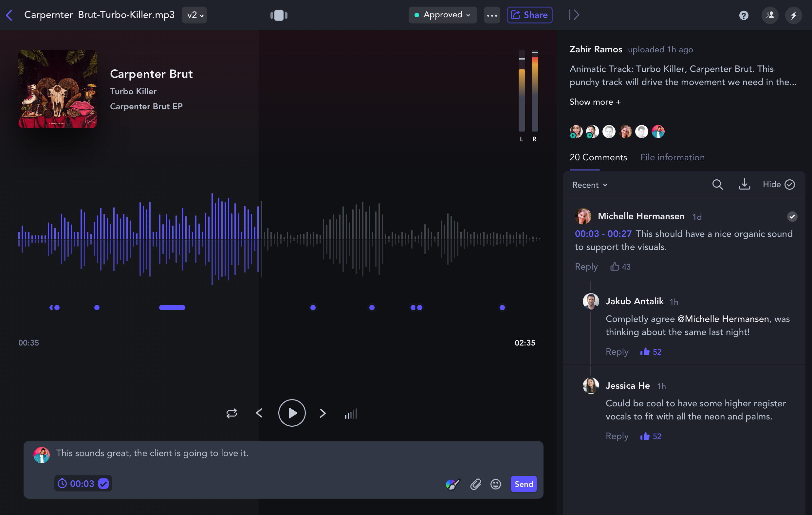The width and height of the screenshot is (812, 515).
Task: Open the help question mark icon
Action: click(744, 15)
